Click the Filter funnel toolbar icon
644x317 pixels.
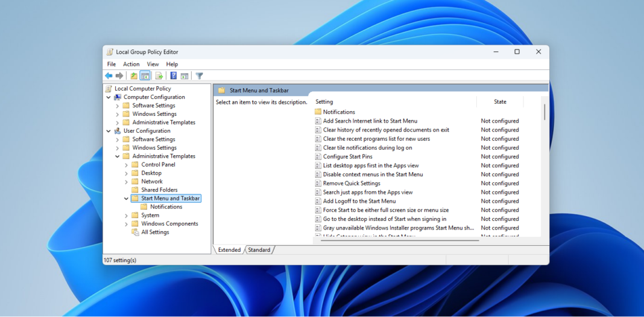tap(199, 75)
